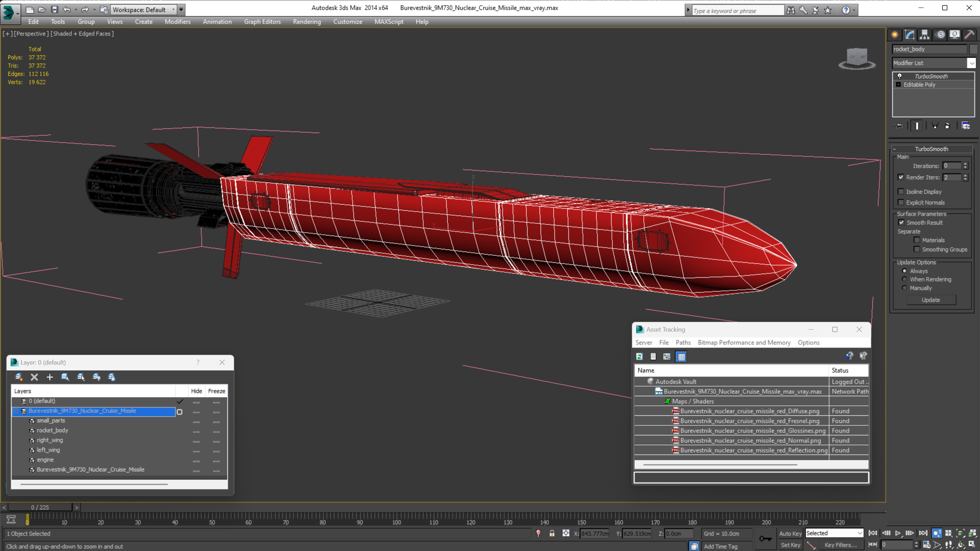Screen dimensions: 980x551
Task: Click the time slider 0 / 225 handle
Action: click(40, 507)
